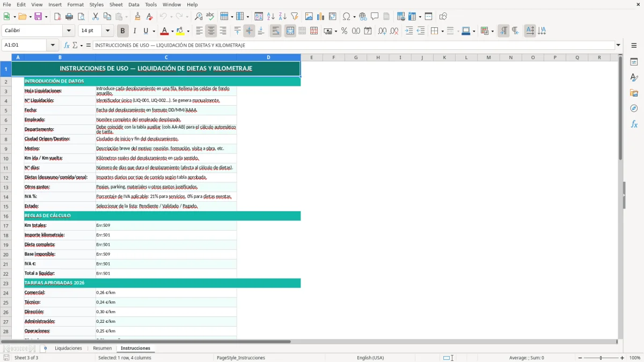Add decimal place icon
Viewport: 644px width, 362px height.
382,31
